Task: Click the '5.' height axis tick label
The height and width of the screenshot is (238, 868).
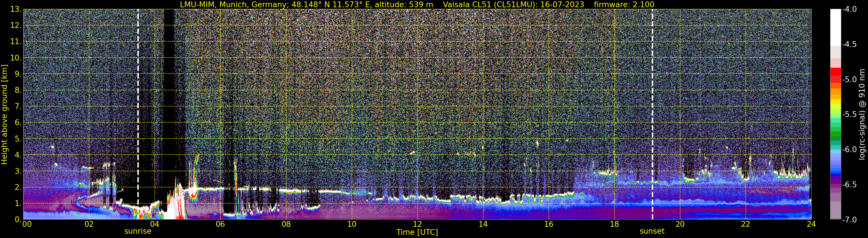Action: pos(18,139)
